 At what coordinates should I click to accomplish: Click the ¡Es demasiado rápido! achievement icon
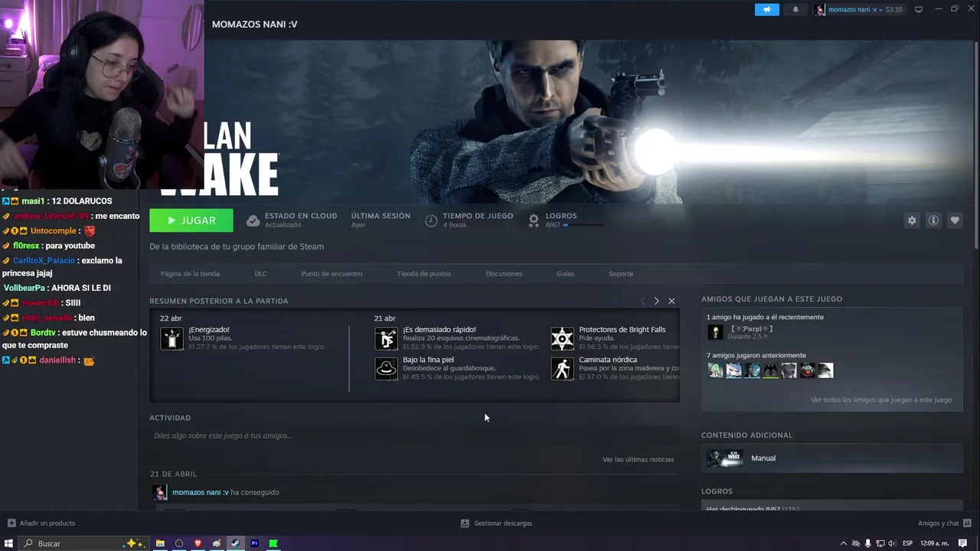point(386,338)
